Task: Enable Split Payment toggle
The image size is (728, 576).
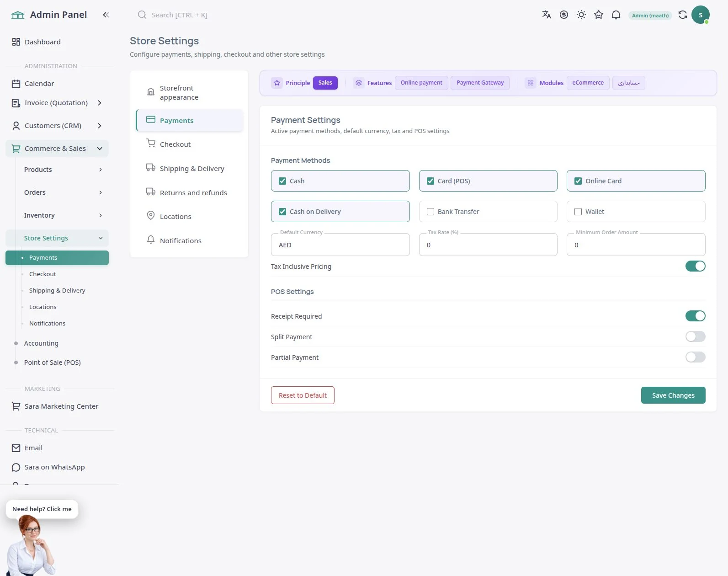Action: [x=696, y=336]
